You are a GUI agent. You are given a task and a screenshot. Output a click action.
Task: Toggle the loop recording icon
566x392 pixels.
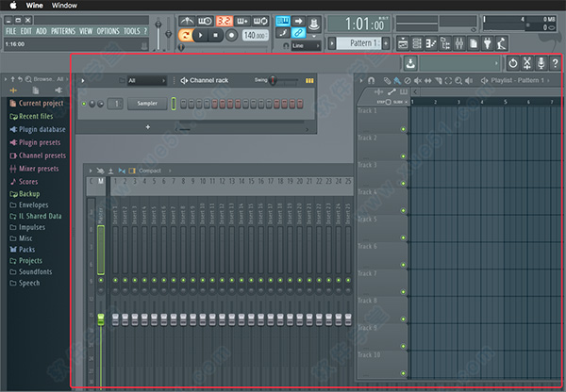point(260,21)
